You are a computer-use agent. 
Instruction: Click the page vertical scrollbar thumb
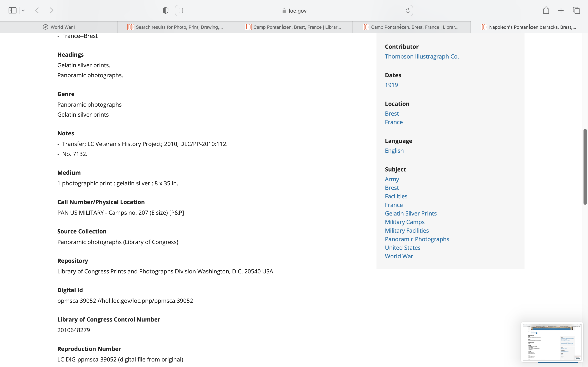tap(585, 167)
